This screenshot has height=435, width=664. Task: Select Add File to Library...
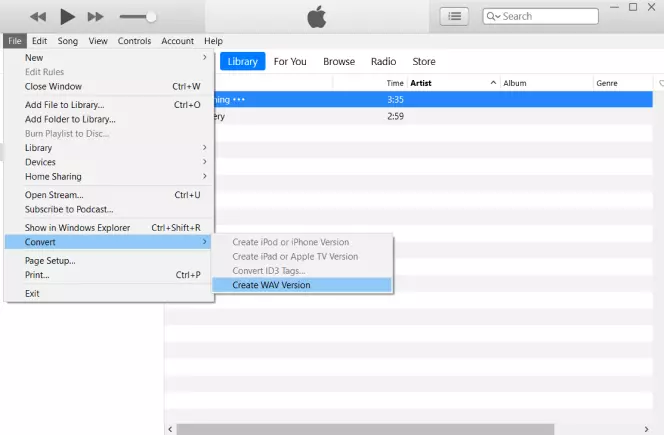[108, 105]
